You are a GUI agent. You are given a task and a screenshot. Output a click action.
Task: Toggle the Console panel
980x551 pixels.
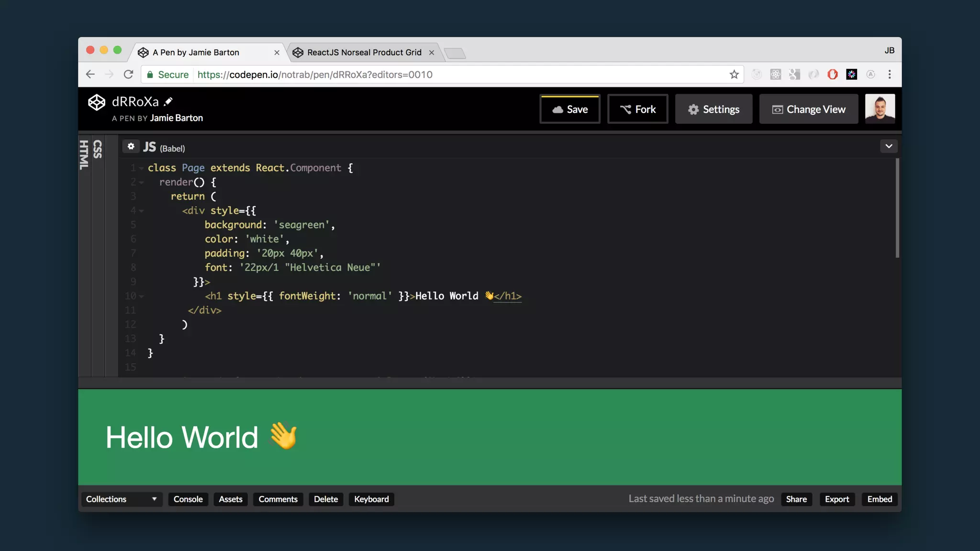[x=188, y=499]
